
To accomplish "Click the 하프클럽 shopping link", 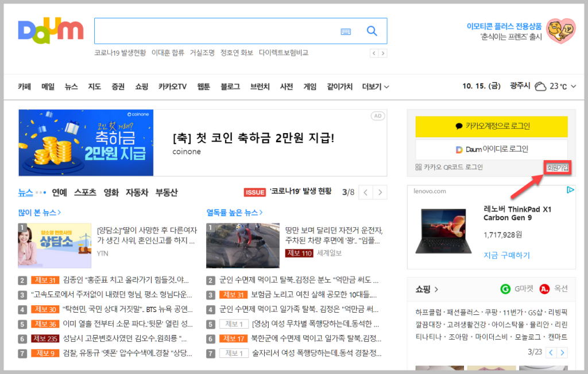I will 428,313.
